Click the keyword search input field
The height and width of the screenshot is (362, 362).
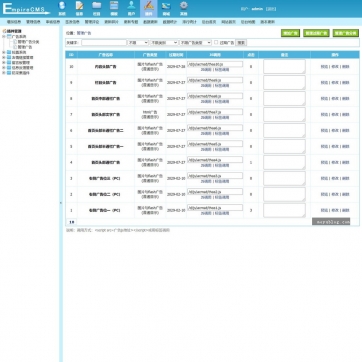click(104, 43)
